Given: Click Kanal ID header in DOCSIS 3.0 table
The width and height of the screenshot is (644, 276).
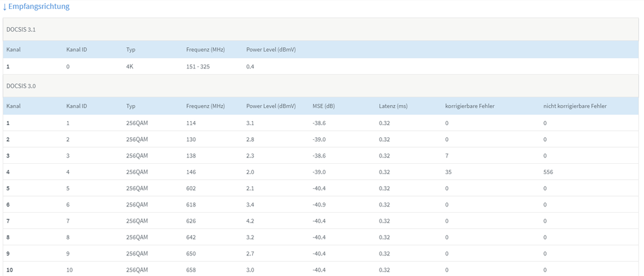Looking at the screenshot, I should (x=77, y=106).
